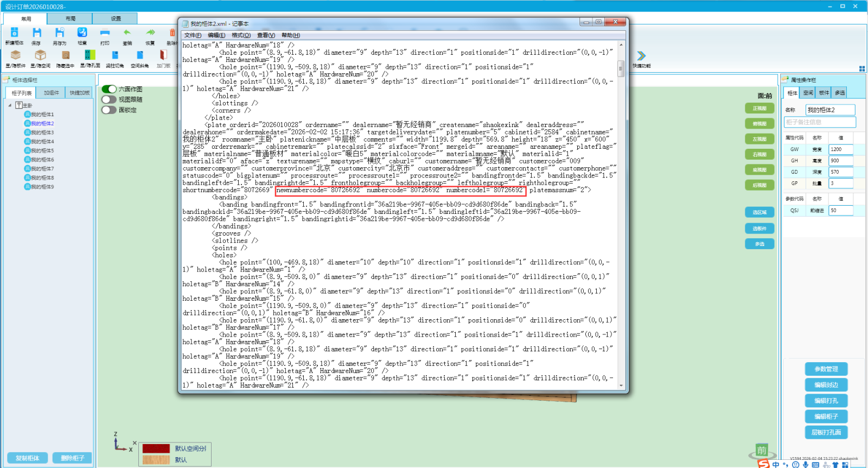Viewport: 868px width, 468px height.
Task: Click the 另存为 (save as) icon
Action: [59, 34]
